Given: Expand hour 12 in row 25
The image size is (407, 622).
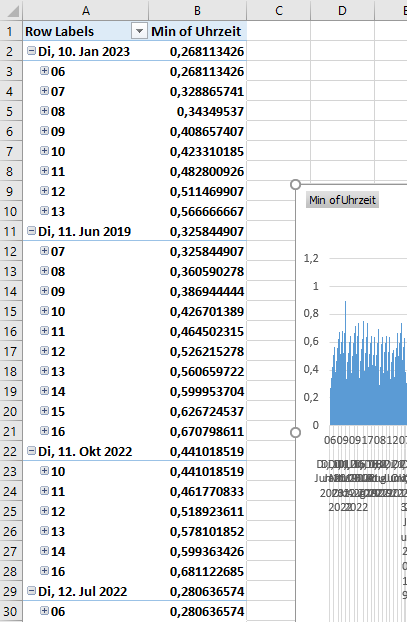Looking at the screenshot, I should click(44, 511).
